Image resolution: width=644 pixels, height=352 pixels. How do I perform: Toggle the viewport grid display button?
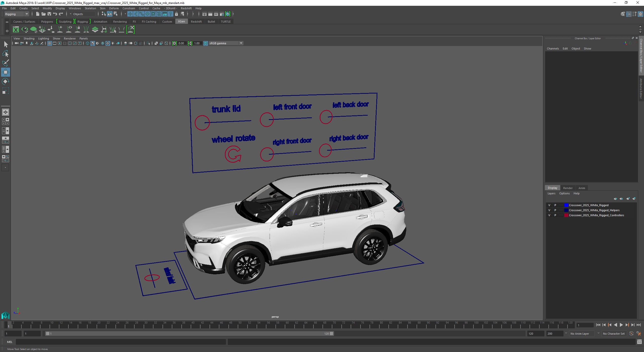pos(50,43)
